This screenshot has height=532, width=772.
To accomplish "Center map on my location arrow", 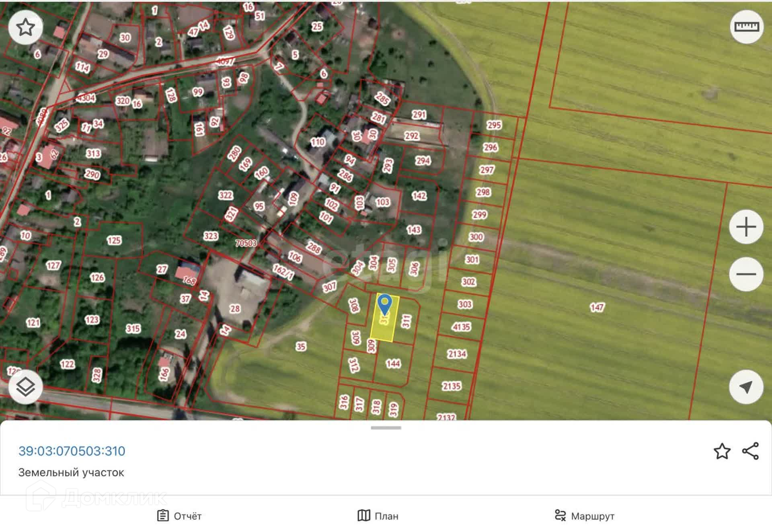I will coord(746,387).
